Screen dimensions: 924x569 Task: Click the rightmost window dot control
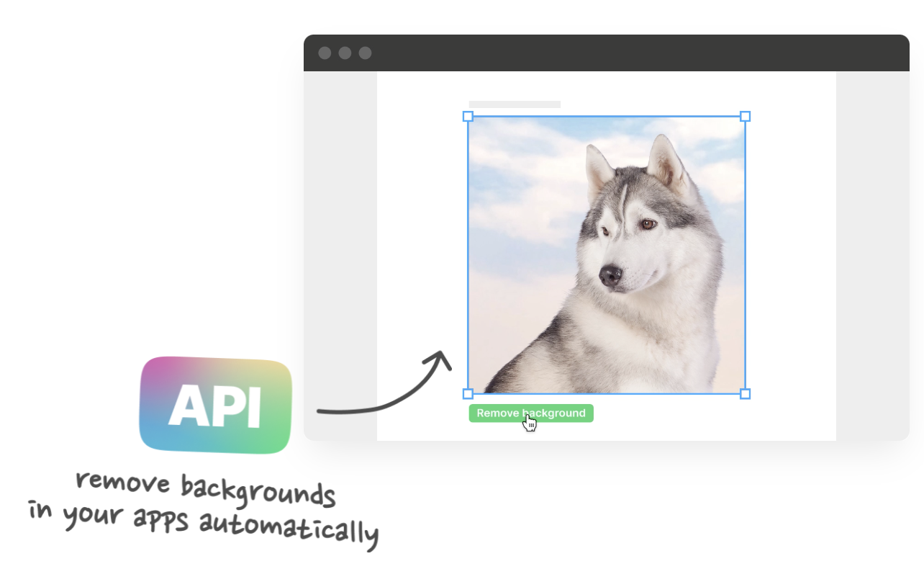coord(365,53)
